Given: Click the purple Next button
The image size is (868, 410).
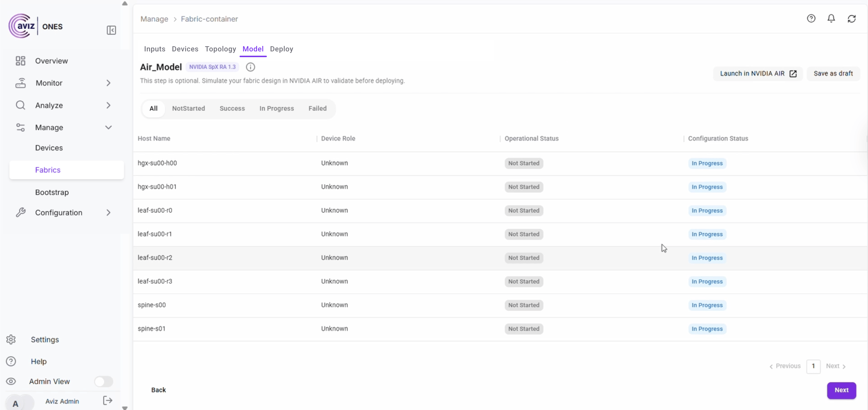Looking at the screenshot, I should point(841,390).
